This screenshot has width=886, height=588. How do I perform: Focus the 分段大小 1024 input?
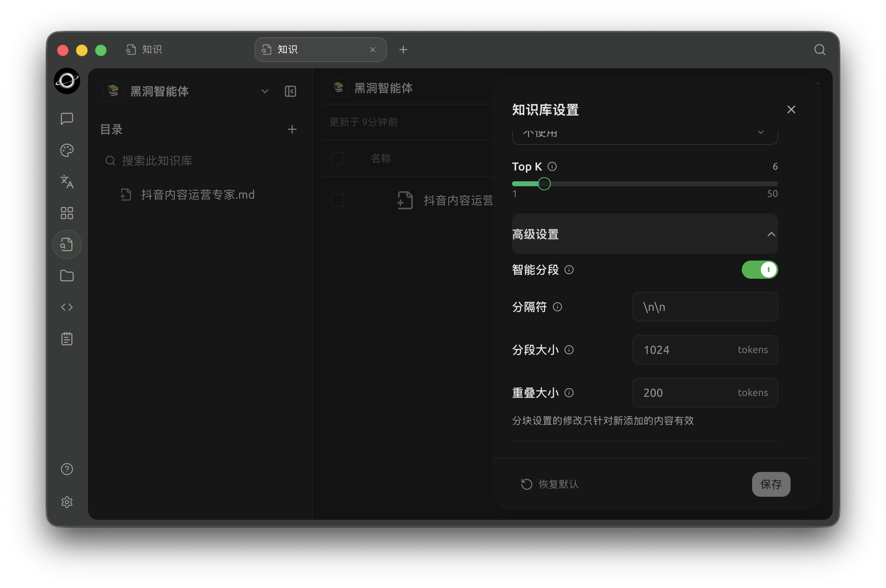(x=705, y=350)
